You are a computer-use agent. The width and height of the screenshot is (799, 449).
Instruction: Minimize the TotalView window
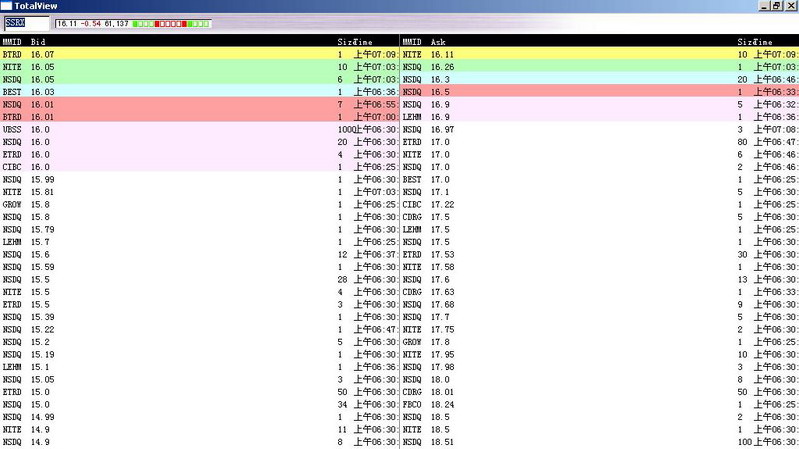click(x=764, y=6)
